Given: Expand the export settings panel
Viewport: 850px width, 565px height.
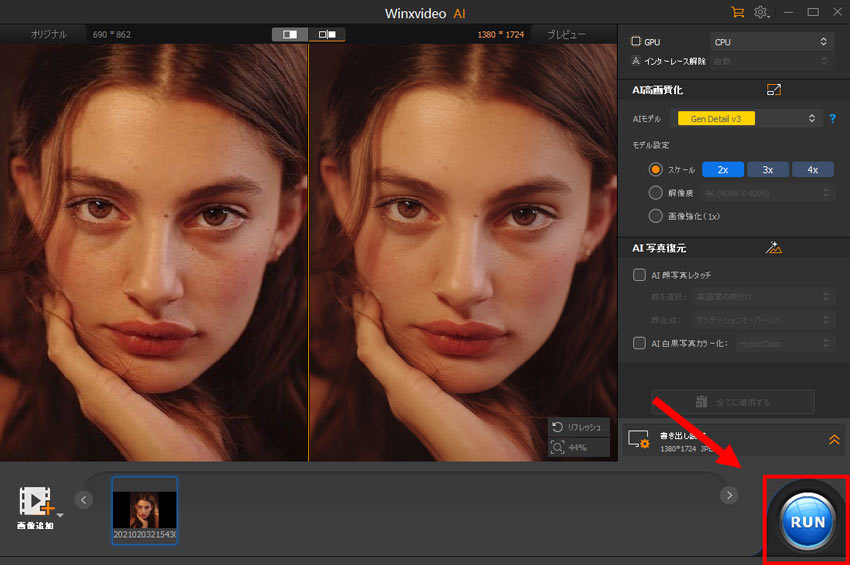Looking at the screenshot, I should [833, 439].
